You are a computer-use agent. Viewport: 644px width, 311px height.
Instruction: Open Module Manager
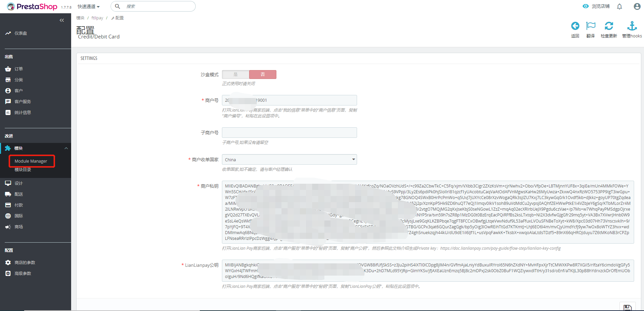click(x=31, y=161)
